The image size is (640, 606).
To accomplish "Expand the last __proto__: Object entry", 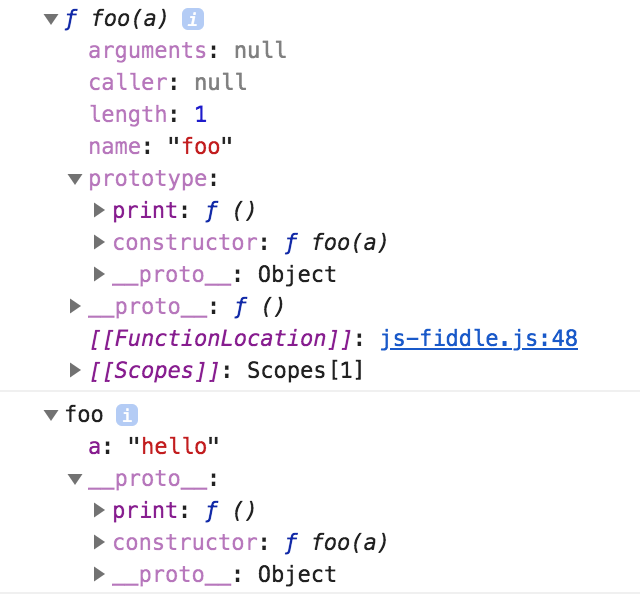I will pyautogui.click(x=99, y=574).
